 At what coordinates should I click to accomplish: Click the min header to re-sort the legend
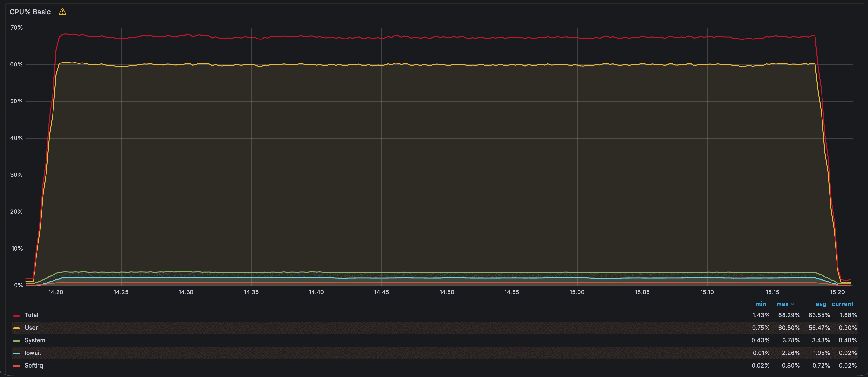pyautogui.click(x=761, y=304)
